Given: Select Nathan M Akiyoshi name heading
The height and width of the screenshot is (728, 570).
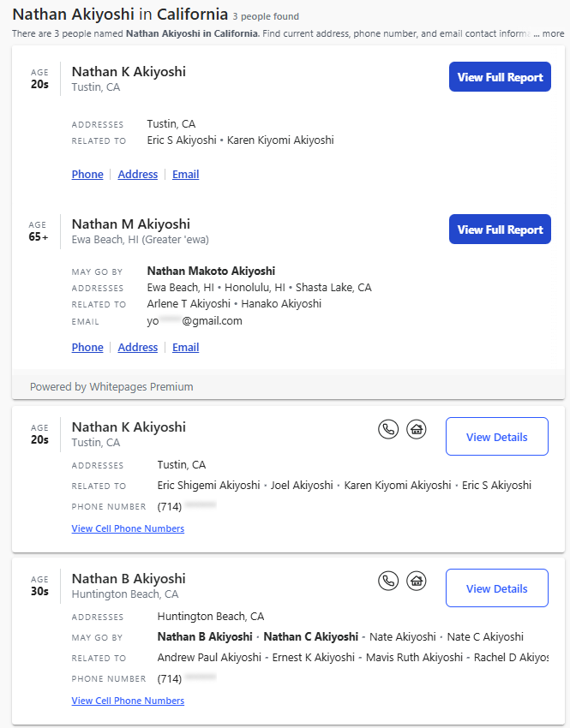Looking at the screenshot, I should pos(130,224).
